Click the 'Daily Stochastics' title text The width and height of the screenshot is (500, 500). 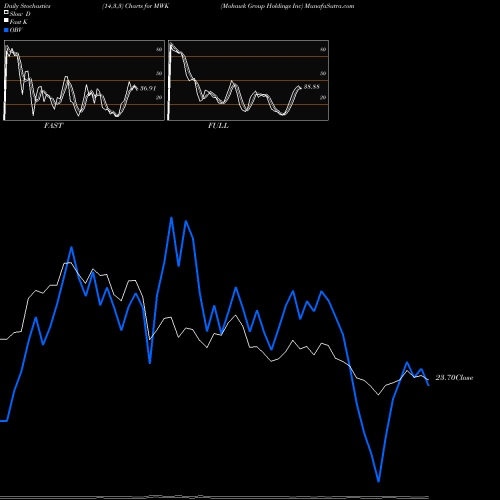(27, 6)
